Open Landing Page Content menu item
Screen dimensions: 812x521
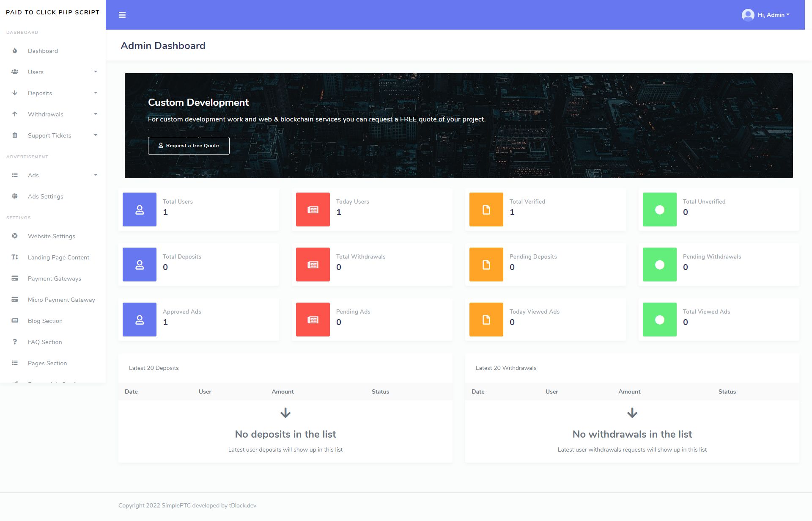(x=58, y=257)
